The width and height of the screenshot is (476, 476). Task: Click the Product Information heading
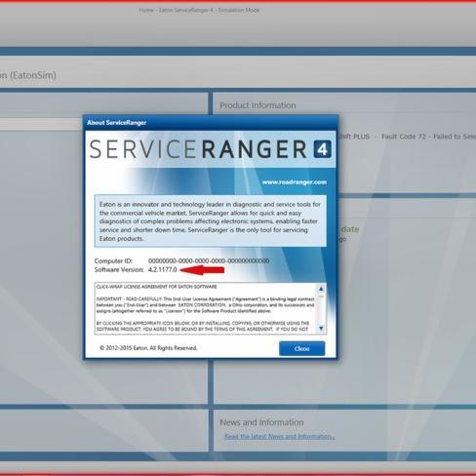258,105
